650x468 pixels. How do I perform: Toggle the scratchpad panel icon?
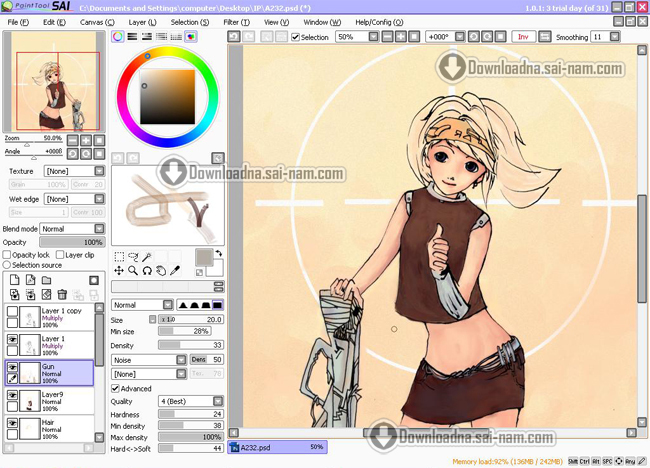click(x=191, y=36)
